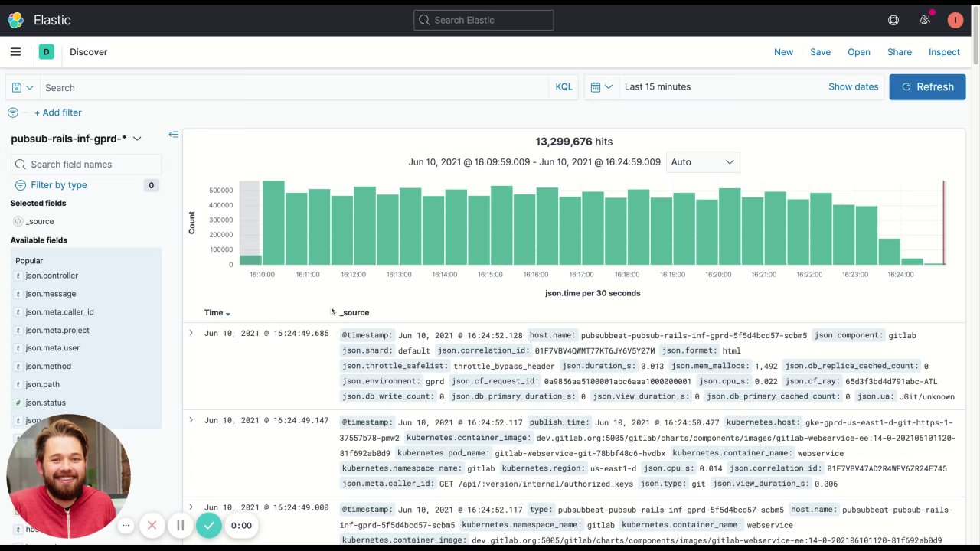The image size is (980, 551).
Task: Open the Last 15 minutes time picker
Action: 658,87
